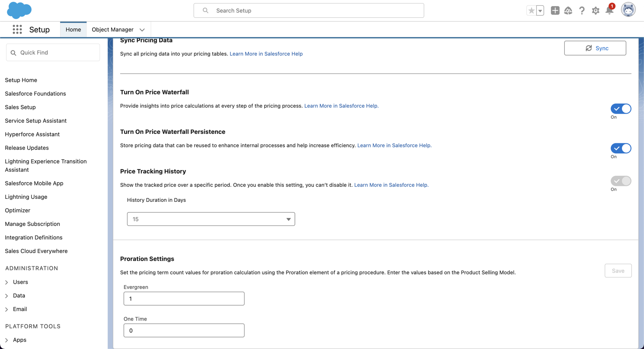644x349 pixels.
Task: Click the Proration Settings heading
Action: [x=147, y=259]
